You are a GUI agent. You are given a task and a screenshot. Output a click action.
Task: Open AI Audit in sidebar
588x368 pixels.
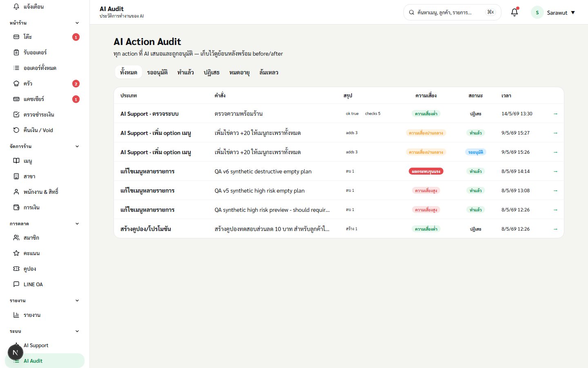click(x=45, y=361)
